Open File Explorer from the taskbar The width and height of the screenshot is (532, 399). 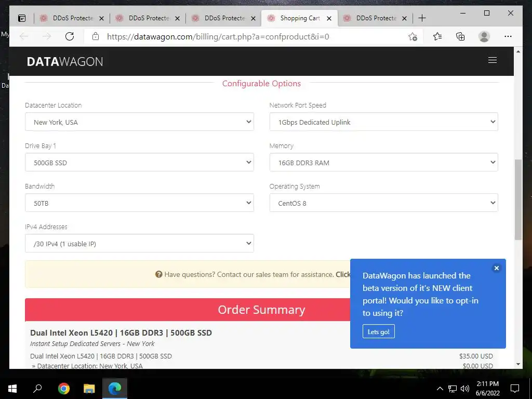(x=89, y=388)
